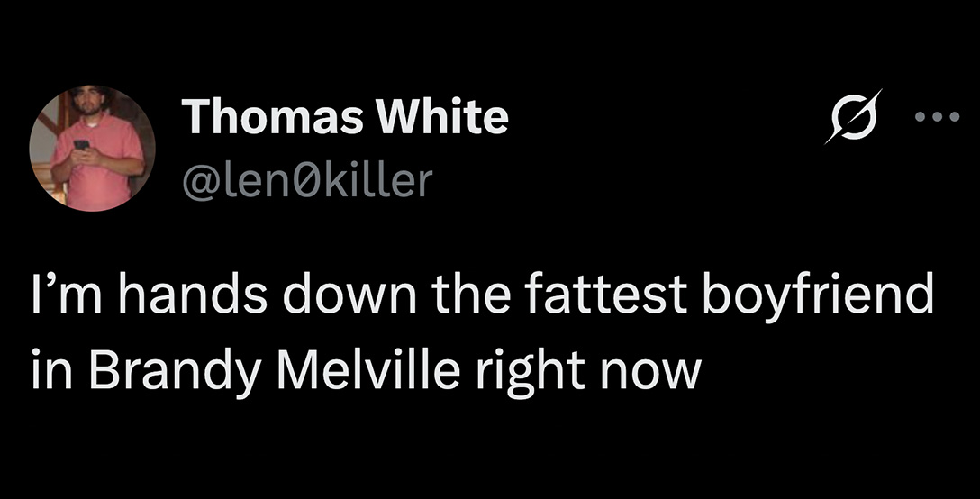Click the bold "Thomas White" author name

tap(345, 117)
